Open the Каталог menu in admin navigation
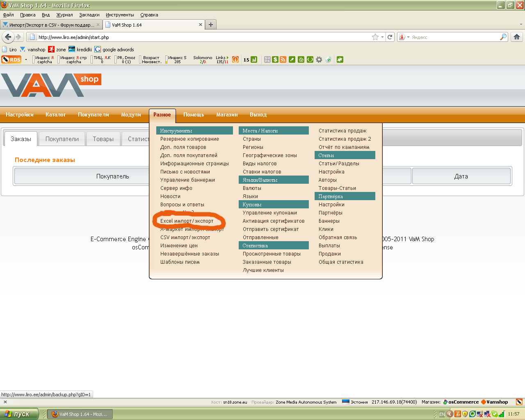 [x=55, y=115]
